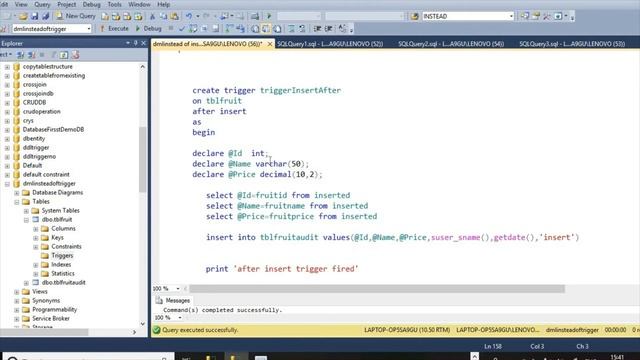Click the Specify Template Values icon
The width and height of the screenshot is (640, 360).
[342, 29]
